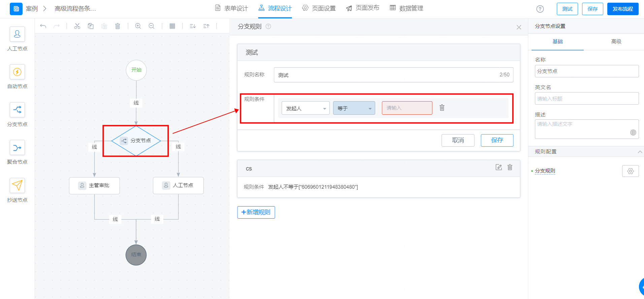Select the 结束 node on canvas
The image size is (644, 299).
tap(136, 255)
